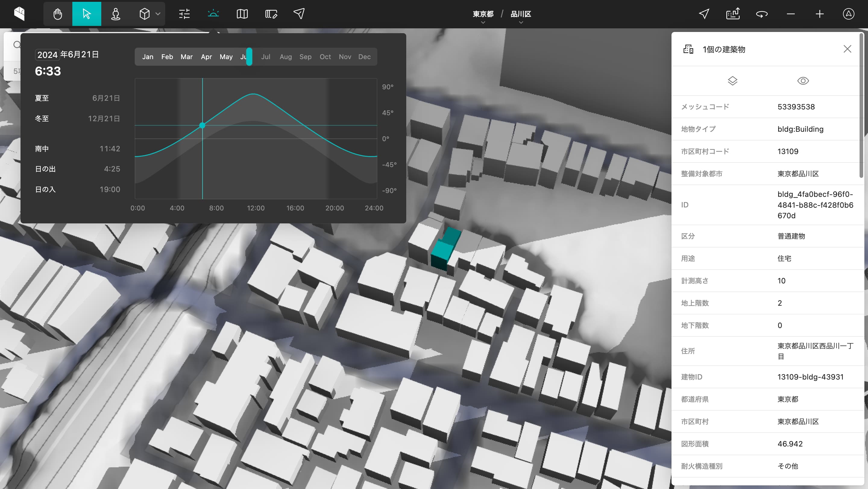Screen dimensions: 868x489
Task: Zoom in with the plus icon
Action: point(819,14)
